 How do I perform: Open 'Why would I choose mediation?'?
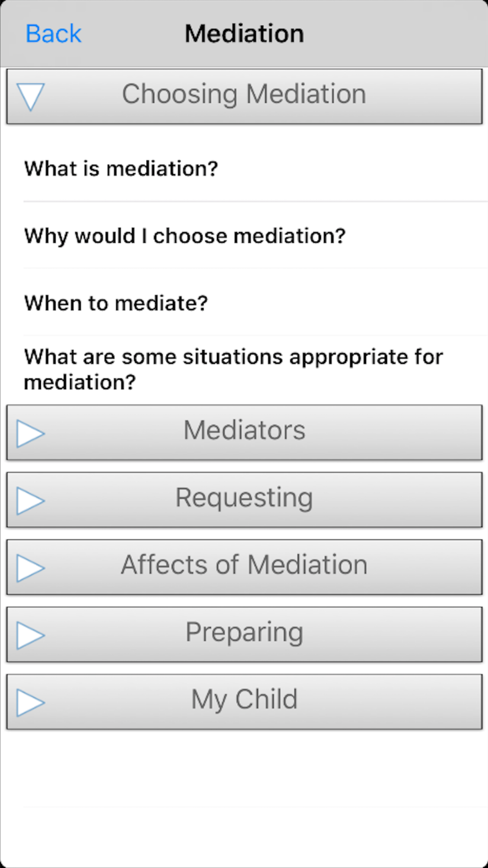pos(244,235)
